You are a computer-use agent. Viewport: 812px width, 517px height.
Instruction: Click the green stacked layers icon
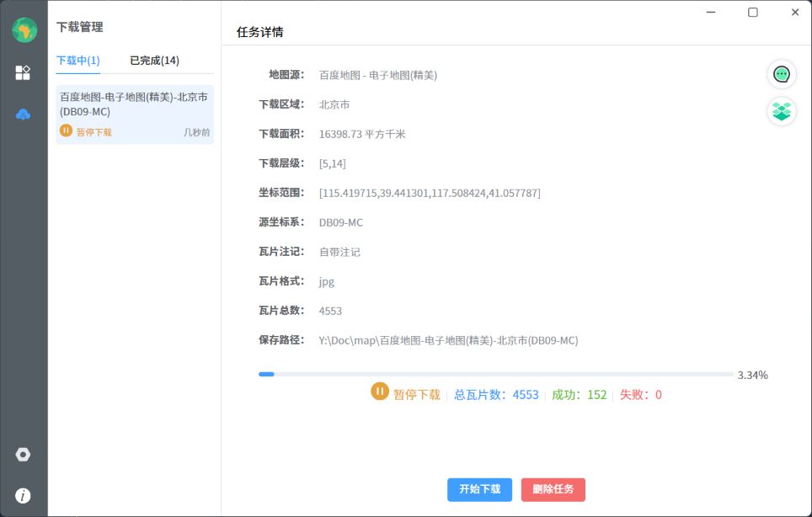782,111
